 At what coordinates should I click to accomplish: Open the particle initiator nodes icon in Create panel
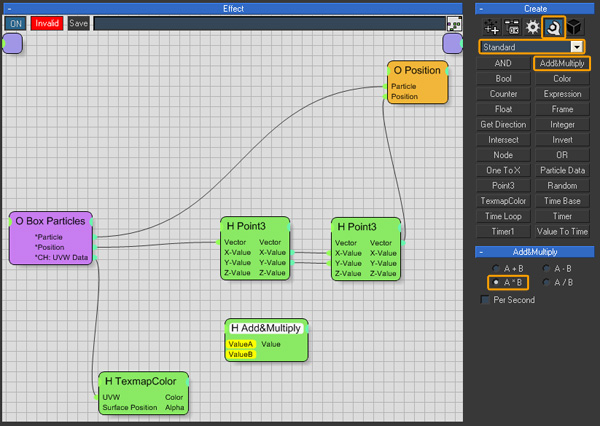pos(491,28)
